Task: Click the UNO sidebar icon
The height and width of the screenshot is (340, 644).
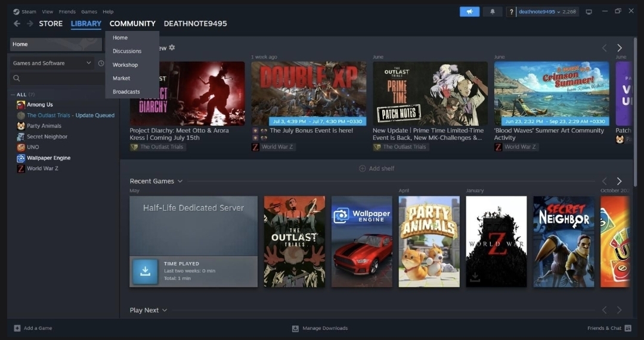Action: [20, 147]
